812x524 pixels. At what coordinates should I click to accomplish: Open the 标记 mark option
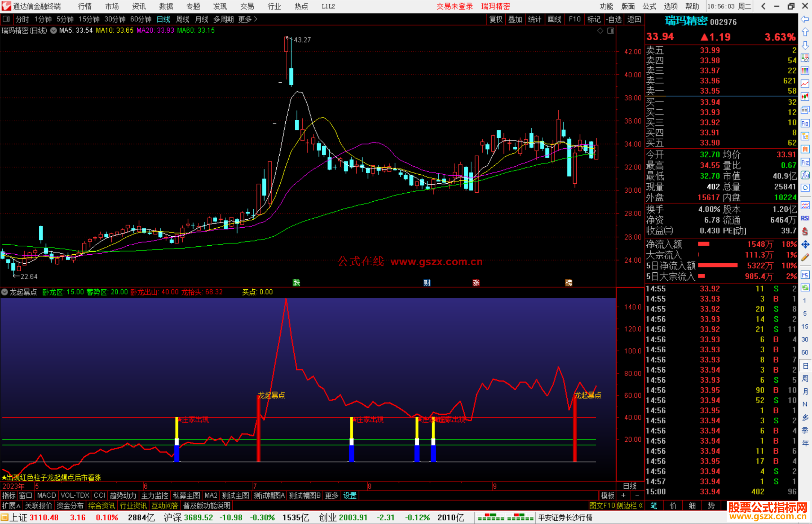pos(594,19)
